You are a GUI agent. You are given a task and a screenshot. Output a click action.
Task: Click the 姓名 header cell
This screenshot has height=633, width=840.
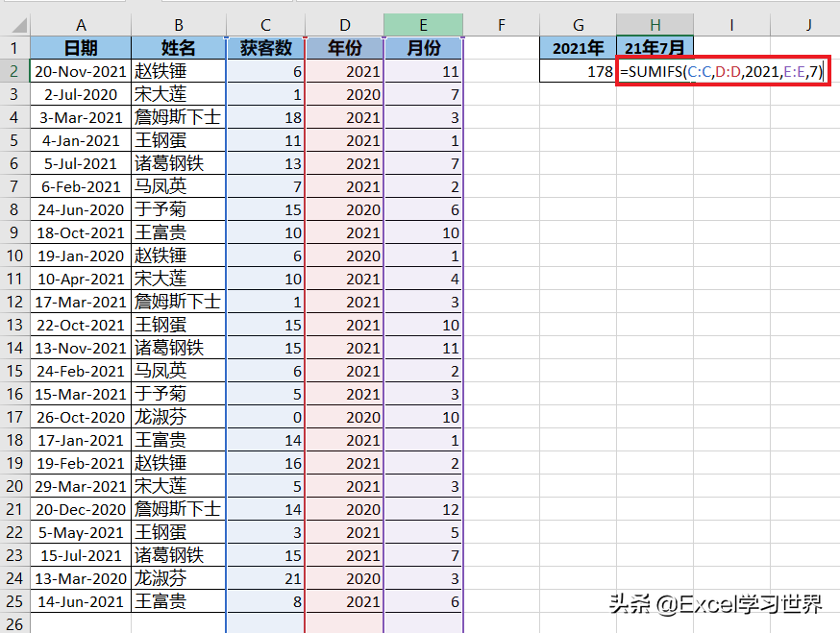click(x=179, y=48)
